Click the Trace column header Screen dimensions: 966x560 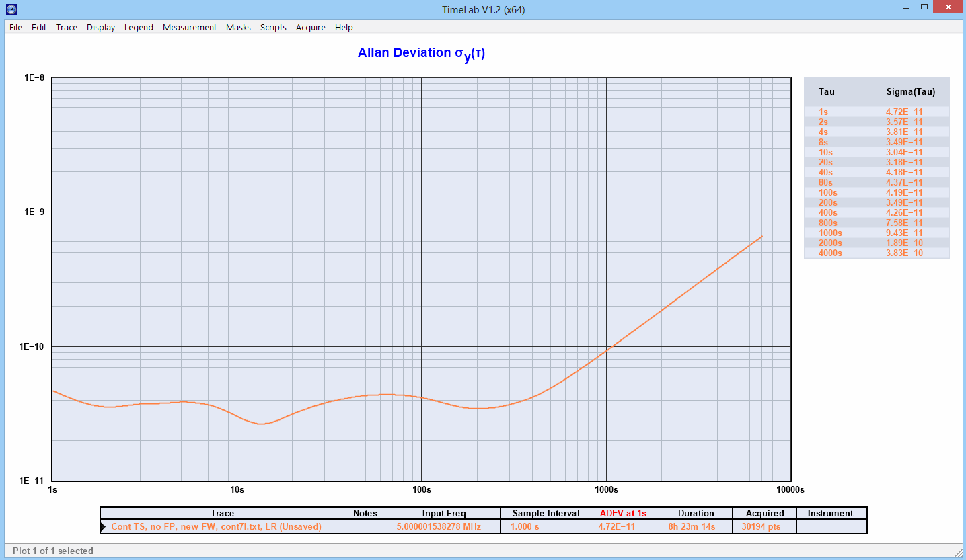(222, 513)
